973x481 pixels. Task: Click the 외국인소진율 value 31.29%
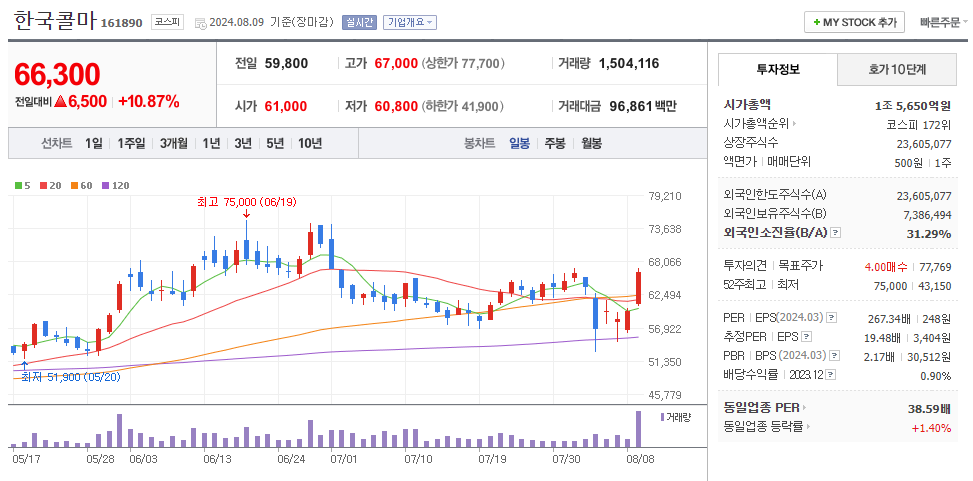pyautogui.click(x=930, y=233)
